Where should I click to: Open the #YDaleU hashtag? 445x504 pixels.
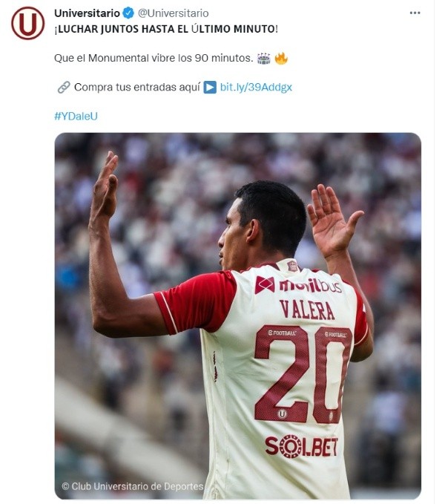coord(76,116)
